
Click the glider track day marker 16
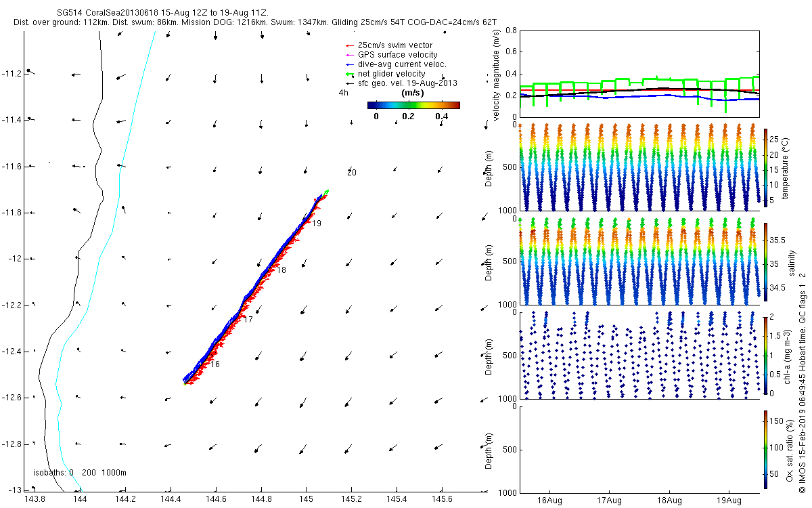[215, 364]
